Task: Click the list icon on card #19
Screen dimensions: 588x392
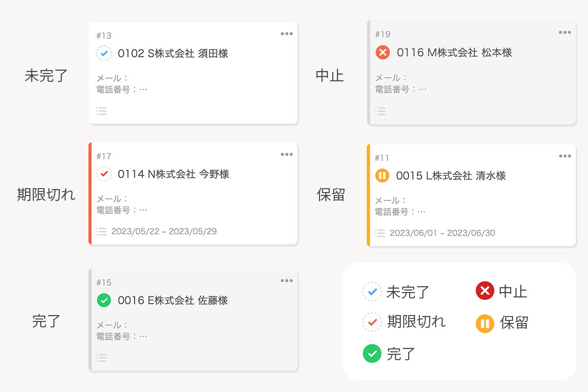Action: coord(380,111)
